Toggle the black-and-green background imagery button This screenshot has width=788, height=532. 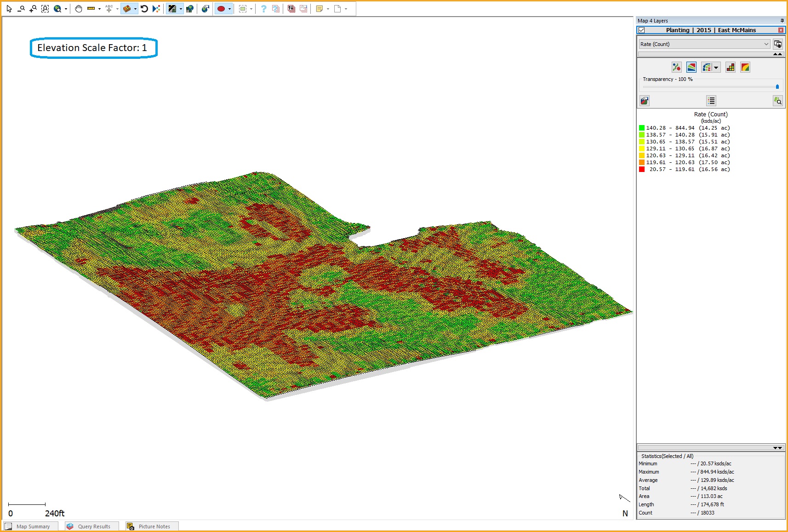(172, 9)
